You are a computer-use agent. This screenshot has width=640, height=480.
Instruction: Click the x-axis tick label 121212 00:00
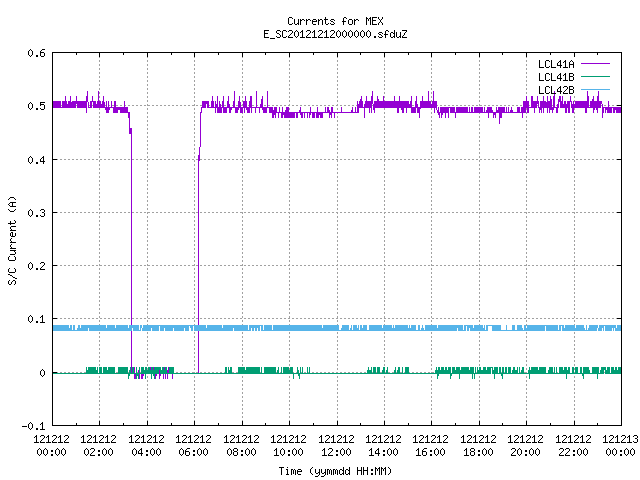tap(51, 446)
